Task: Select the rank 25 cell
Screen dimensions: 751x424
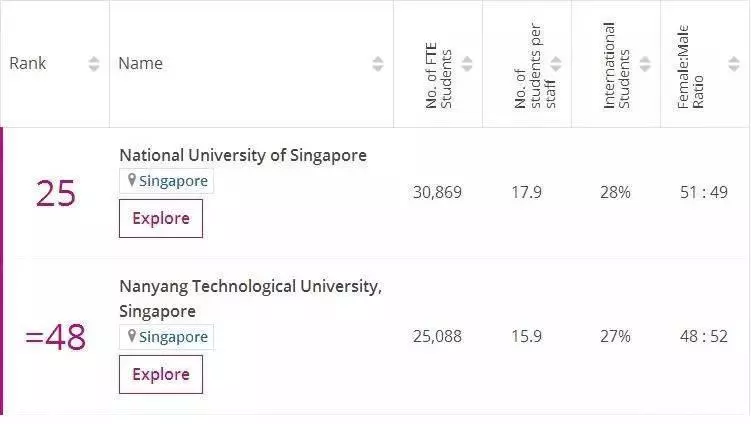Action: [56, 194]
